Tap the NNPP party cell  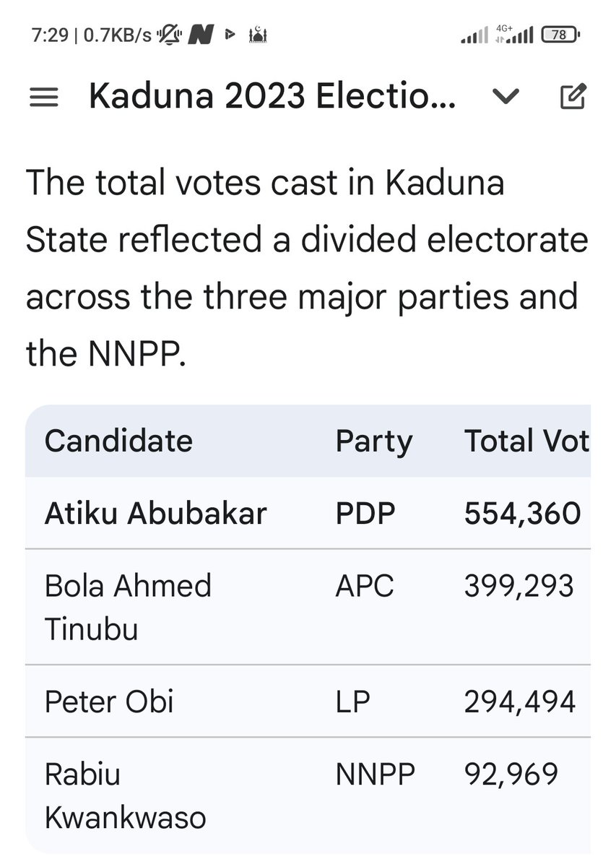click(x=375, y=774)
